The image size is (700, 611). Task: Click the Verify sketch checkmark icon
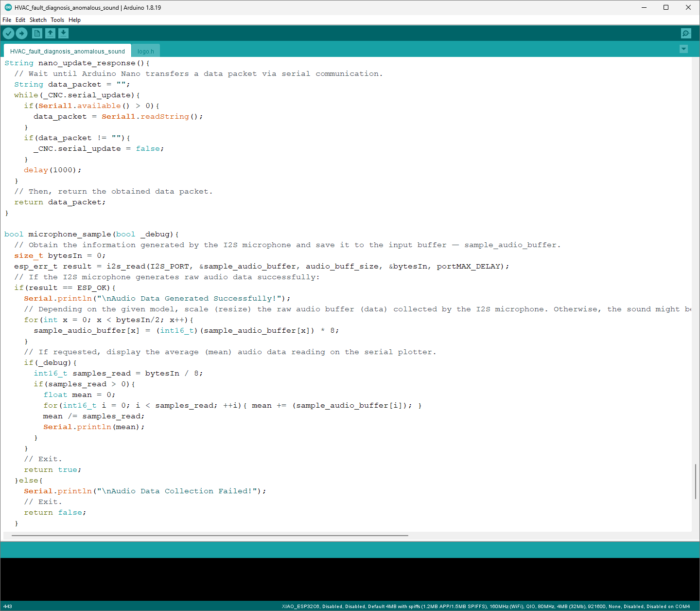[x=9, y=33]
